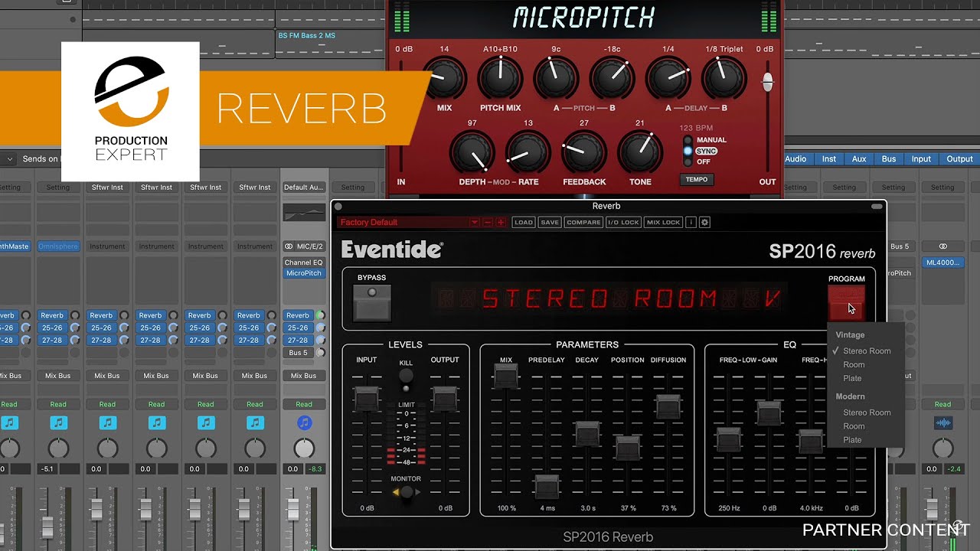
Task: Click the Pitch A knob showing 9c
Action: (x=556, y=79)
